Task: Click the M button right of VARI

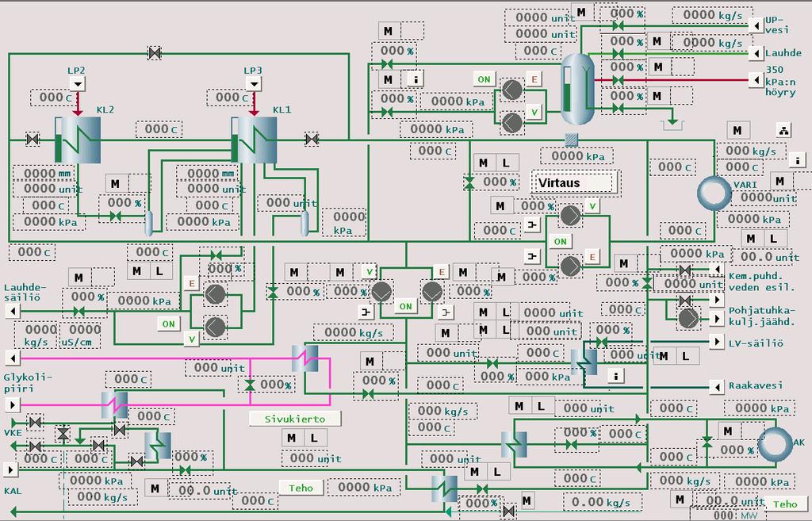Action: [780, 181]
